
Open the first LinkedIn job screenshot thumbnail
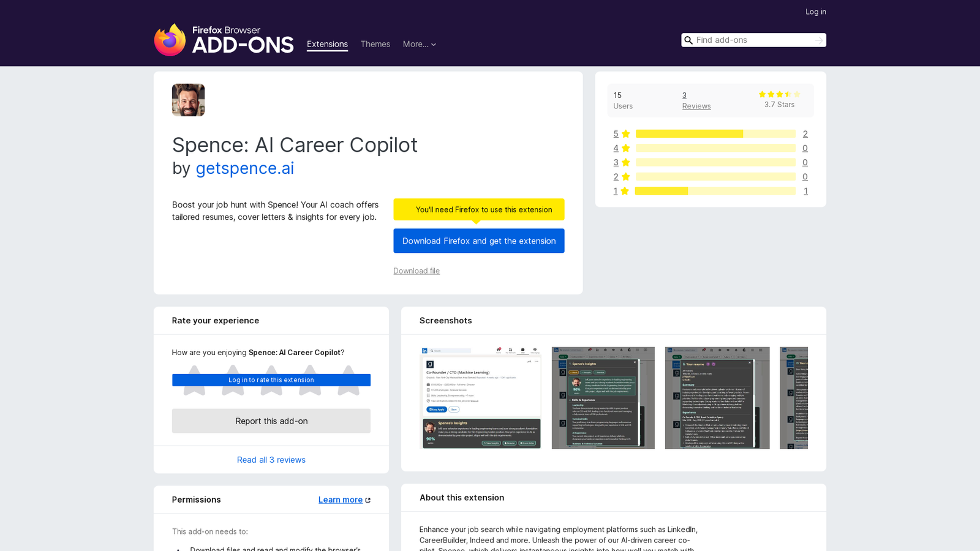(x=481, y=398)
